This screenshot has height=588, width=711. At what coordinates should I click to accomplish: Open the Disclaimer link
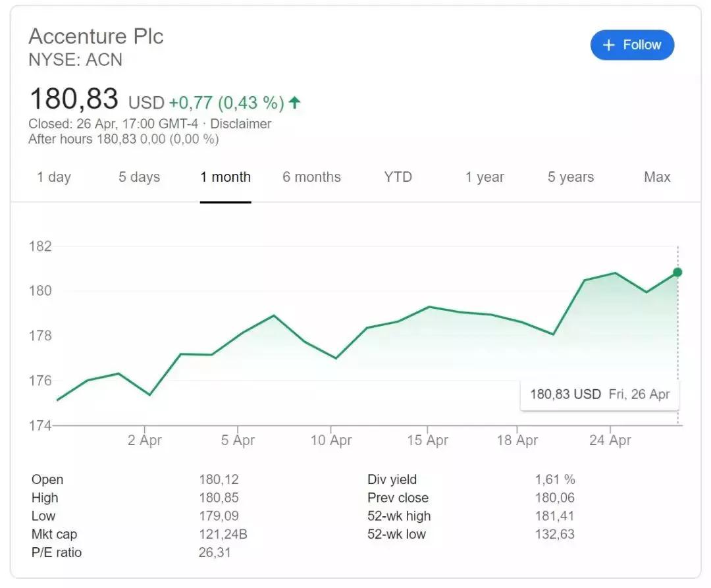241,124
